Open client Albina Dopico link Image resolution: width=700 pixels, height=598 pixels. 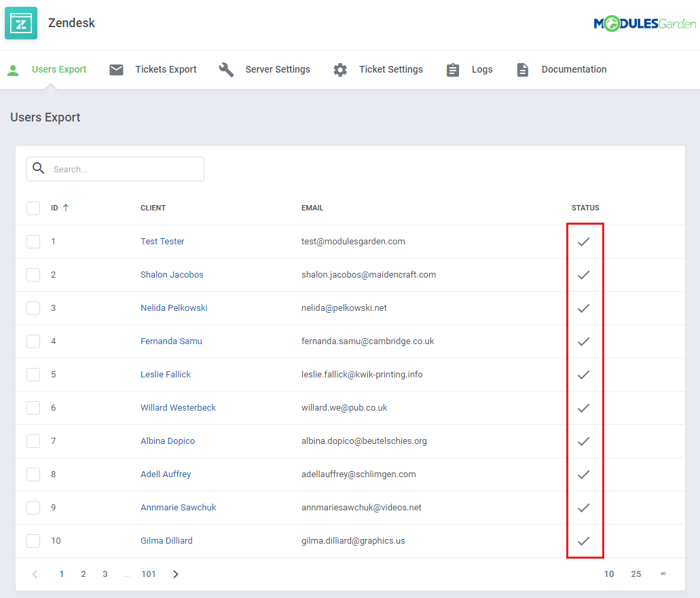(168, 441)
